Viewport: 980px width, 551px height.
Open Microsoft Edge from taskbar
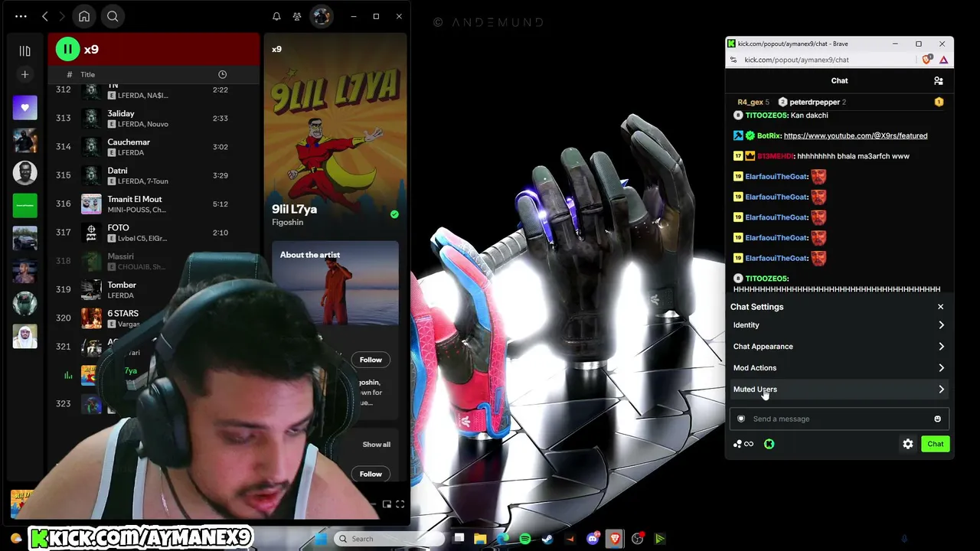[x=503, y=539]
